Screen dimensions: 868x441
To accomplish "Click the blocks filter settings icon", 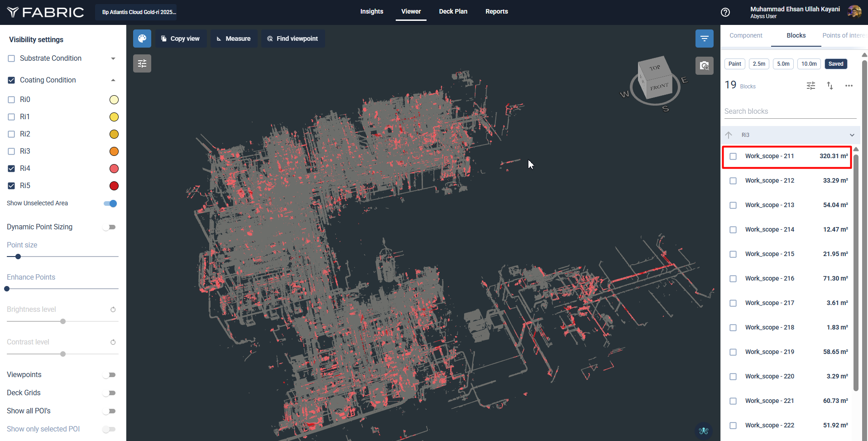I will pyautogui.click(x=810, y=86).
